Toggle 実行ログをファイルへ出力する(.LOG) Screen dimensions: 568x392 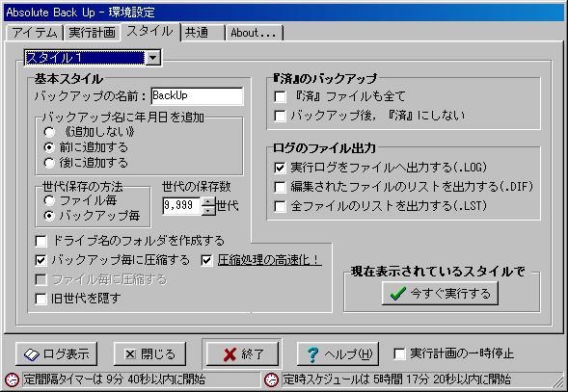click(x=280, y=168)
